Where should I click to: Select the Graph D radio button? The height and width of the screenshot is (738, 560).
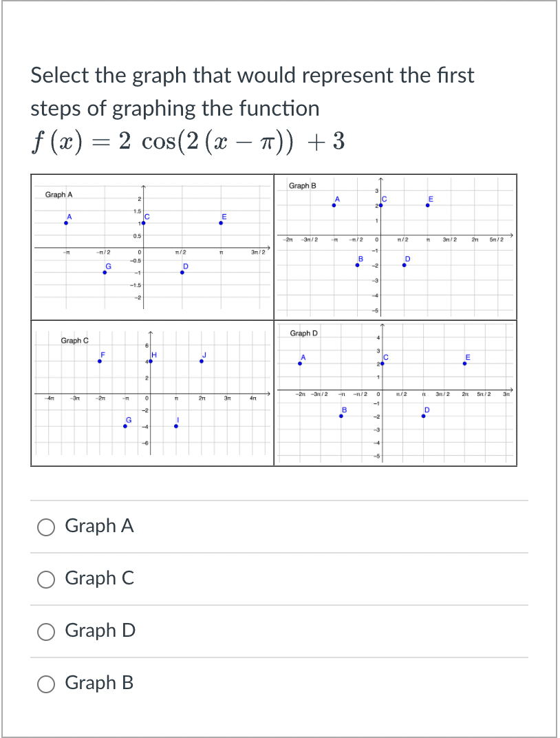(x=46, y=631)
